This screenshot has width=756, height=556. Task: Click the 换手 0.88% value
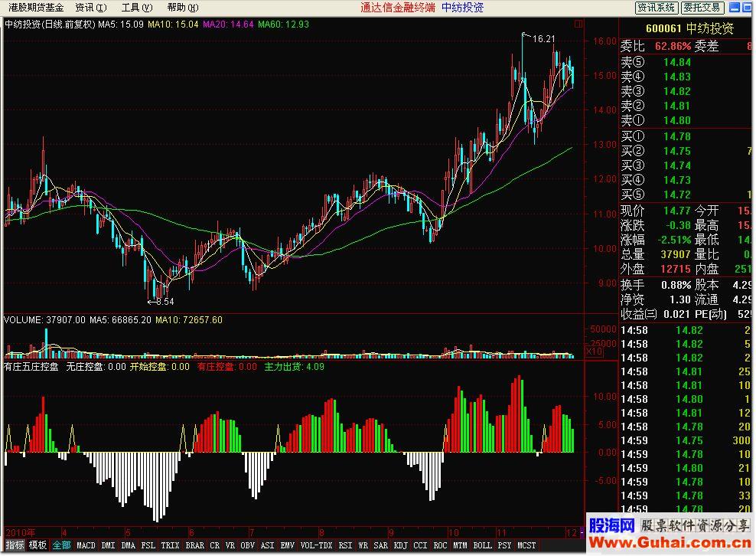[x=676, y=285]
